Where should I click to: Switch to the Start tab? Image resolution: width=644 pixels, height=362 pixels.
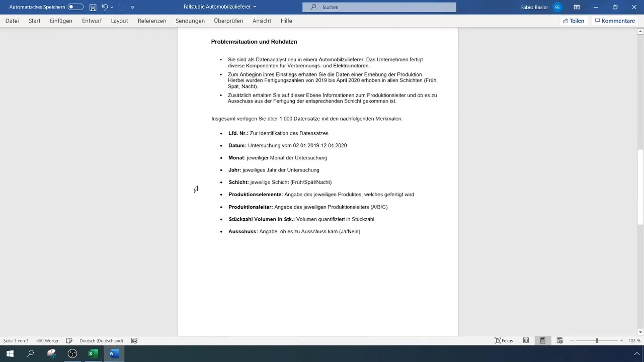[35, 21]
